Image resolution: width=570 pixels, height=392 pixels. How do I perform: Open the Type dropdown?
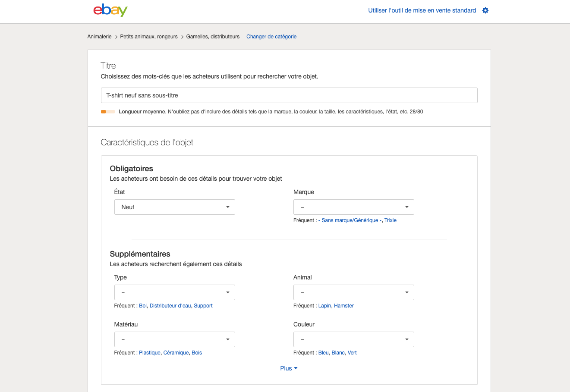pos(175,292)
